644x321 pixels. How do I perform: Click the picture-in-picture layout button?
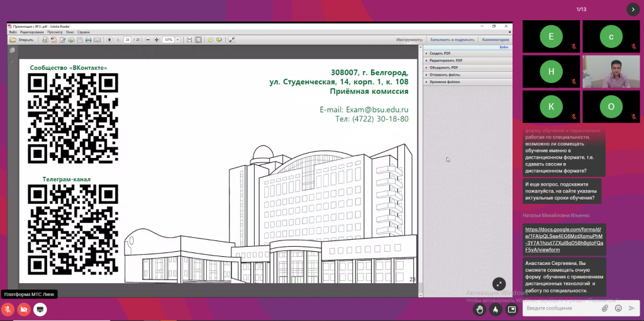512,310
